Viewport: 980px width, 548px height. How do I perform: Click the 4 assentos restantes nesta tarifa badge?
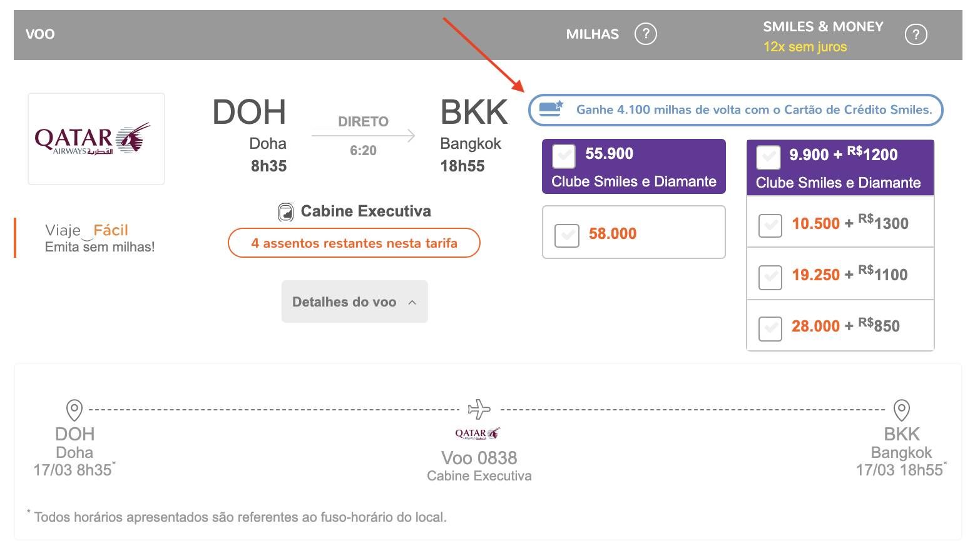(354, 243)
